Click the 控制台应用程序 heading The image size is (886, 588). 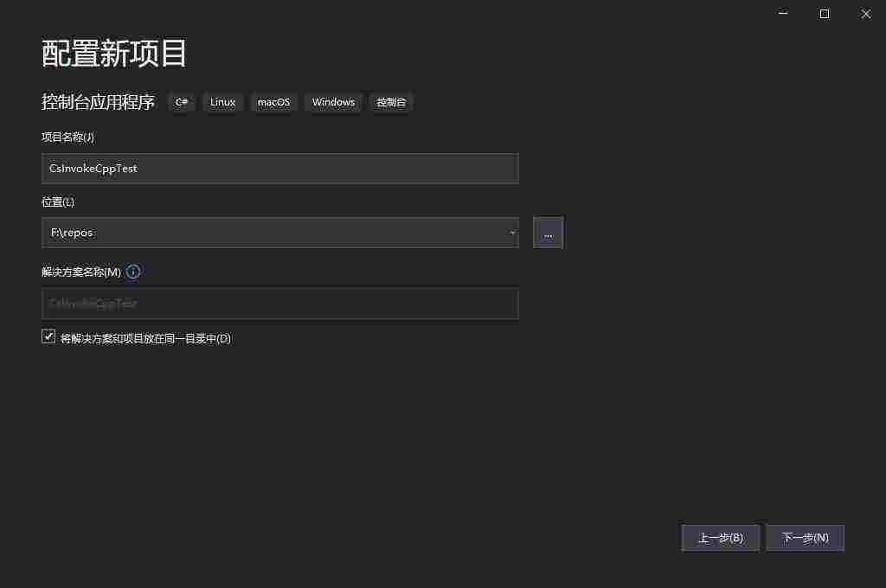coord(98,102)
